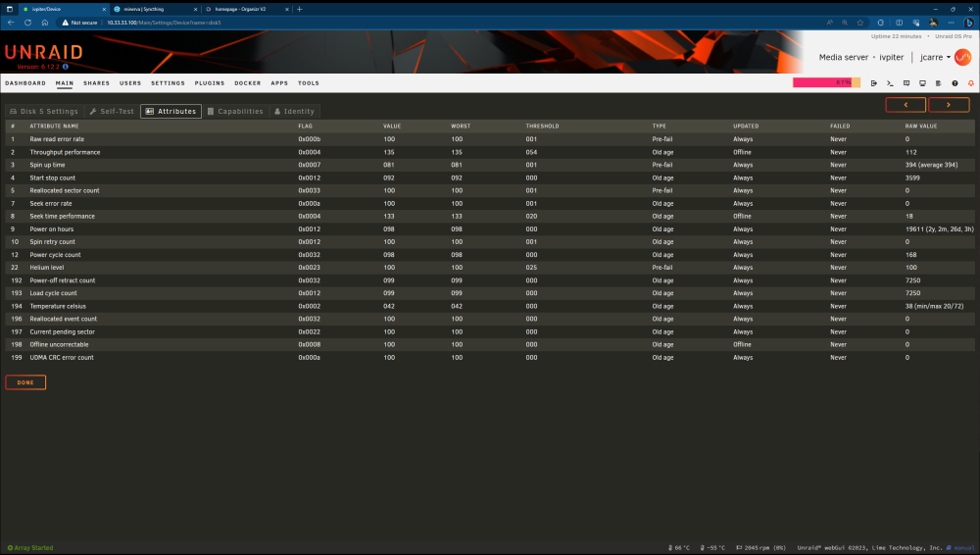
Task: Add page to favorites star icon
Action: pyautogui.click(x=860, y=23)
